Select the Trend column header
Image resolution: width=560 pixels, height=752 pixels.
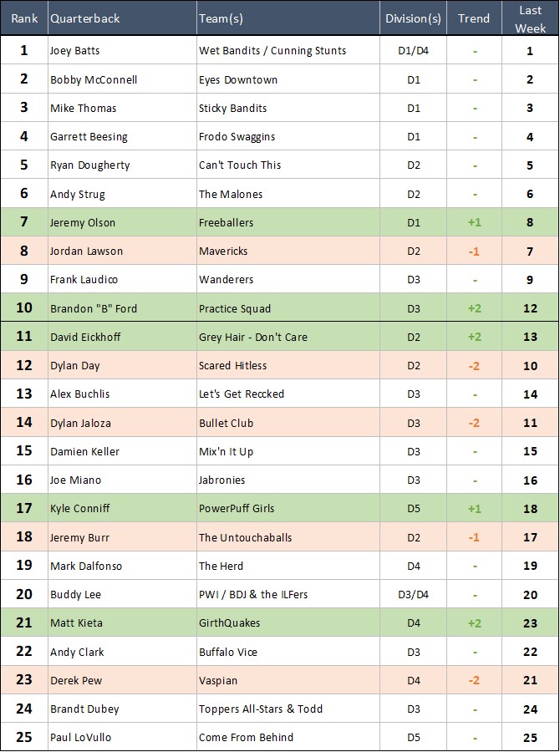474,18
